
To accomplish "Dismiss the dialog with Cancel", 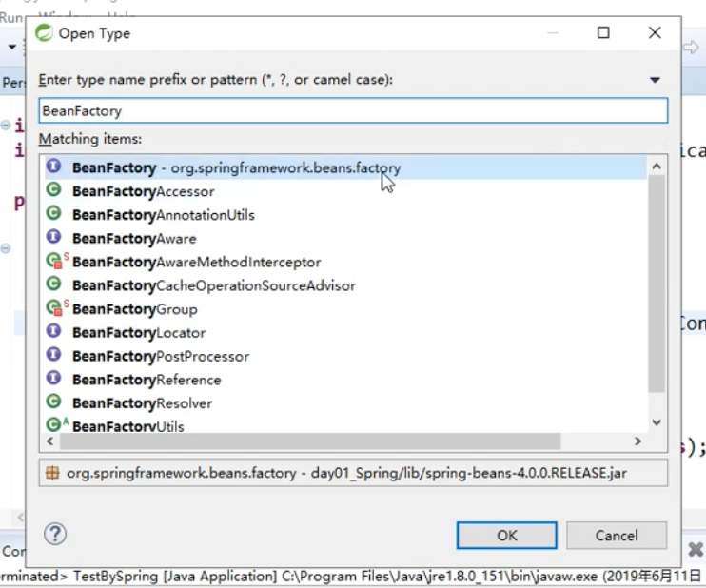I will [617, 536].
